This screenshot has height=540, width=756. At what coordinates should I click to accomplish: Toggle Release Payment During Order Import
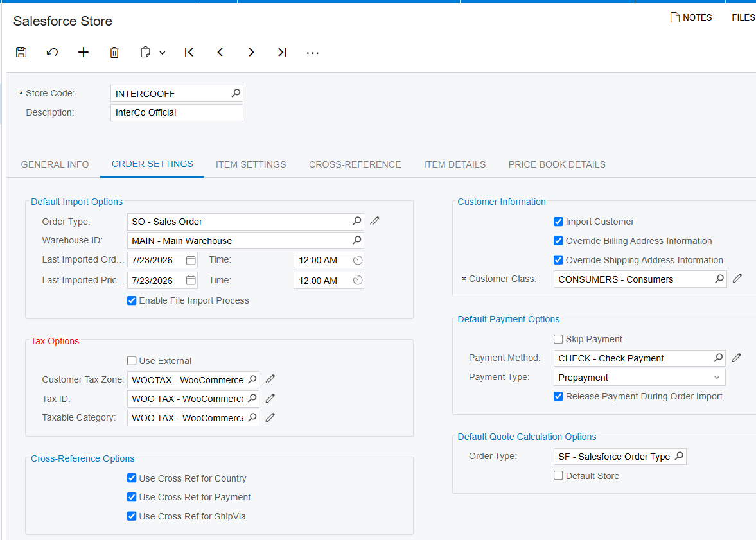(x=558, y=396)
